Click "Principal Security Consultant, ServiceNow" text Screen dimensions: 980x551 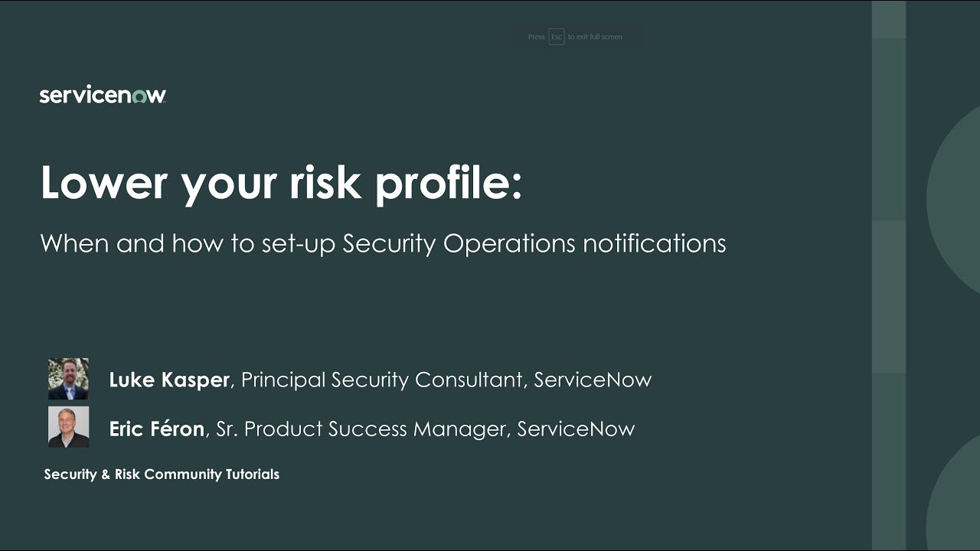pos(446,380)
